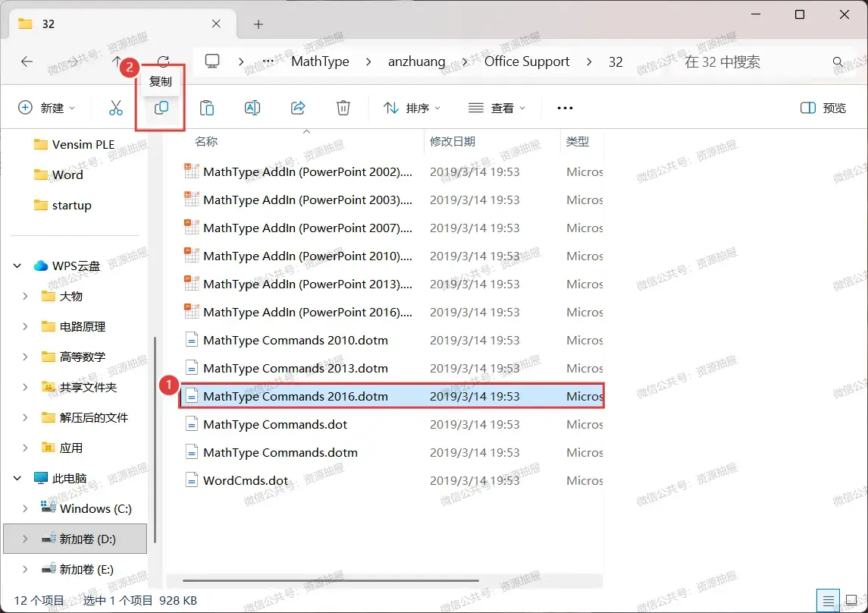Click icon of MathType AddIn (PowerPoint 2002)

coord(192,171)
